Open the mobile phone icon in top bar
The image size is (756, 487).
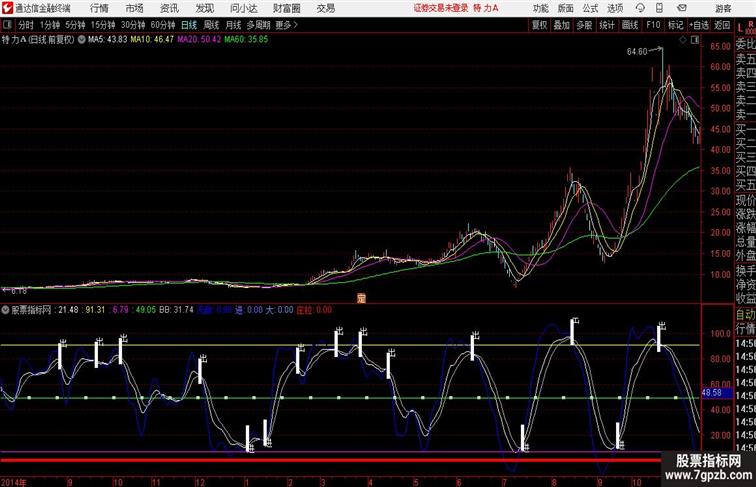pyautogui.click(x=659, y=8)
